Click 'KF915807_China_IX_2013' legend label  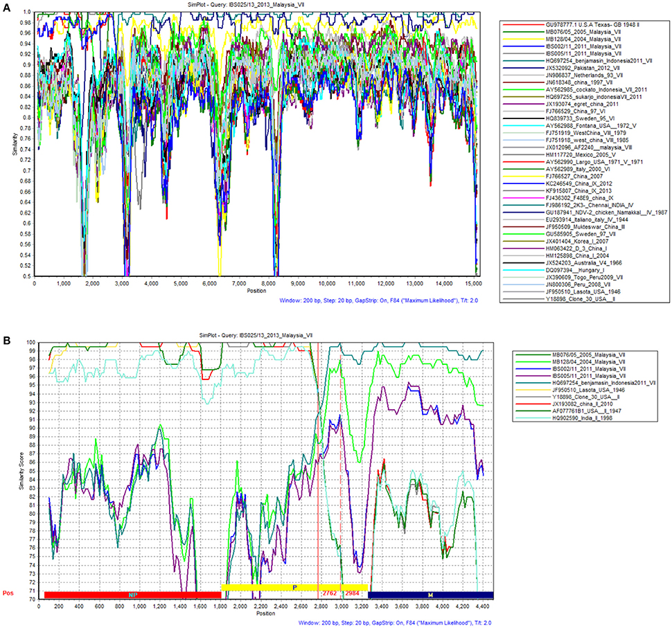coord(578,191)
